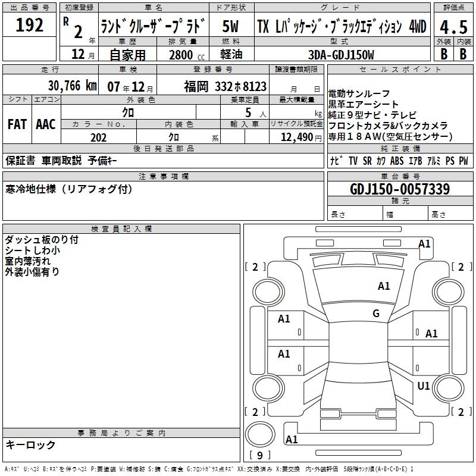Click the fuel type 軽油

tap(231, 54)
